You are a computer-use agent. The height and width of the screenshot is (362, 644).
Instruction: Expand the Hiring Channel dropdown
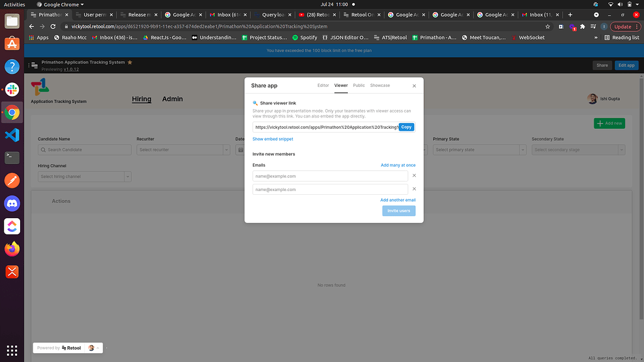84,177
